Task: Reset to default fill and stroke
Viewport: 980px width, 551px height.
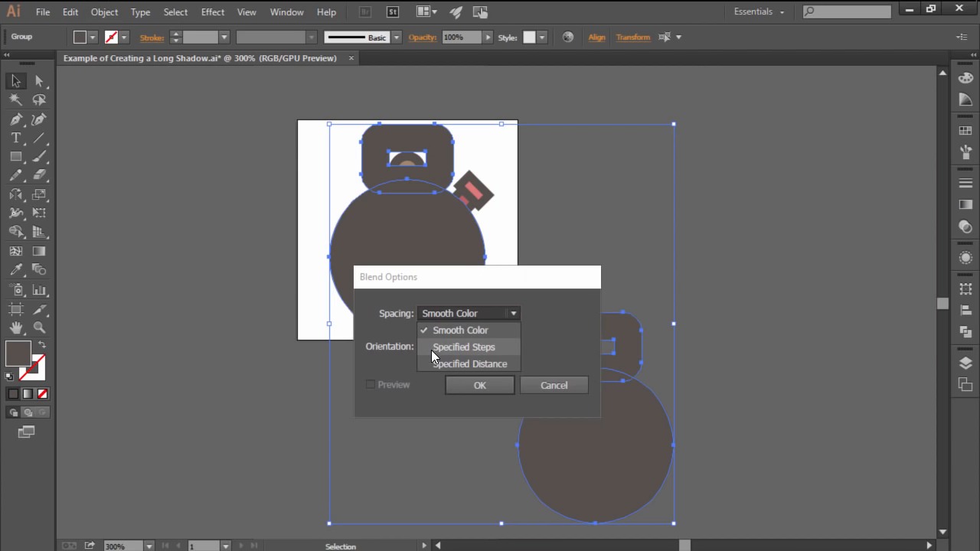Action: pyautogui.click(x=9, y=376)
